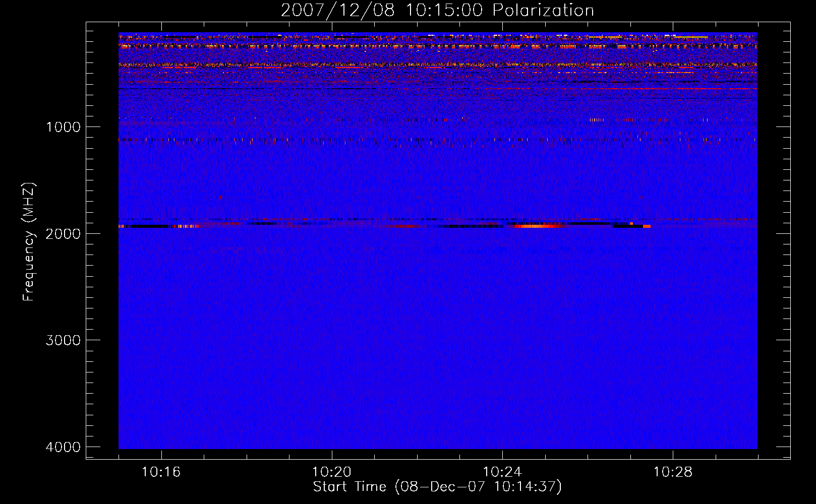Click the plot title '2007/12/08 10:15:00 Polarization'
This screenshot has width=816, height=504.
point(437,10)
